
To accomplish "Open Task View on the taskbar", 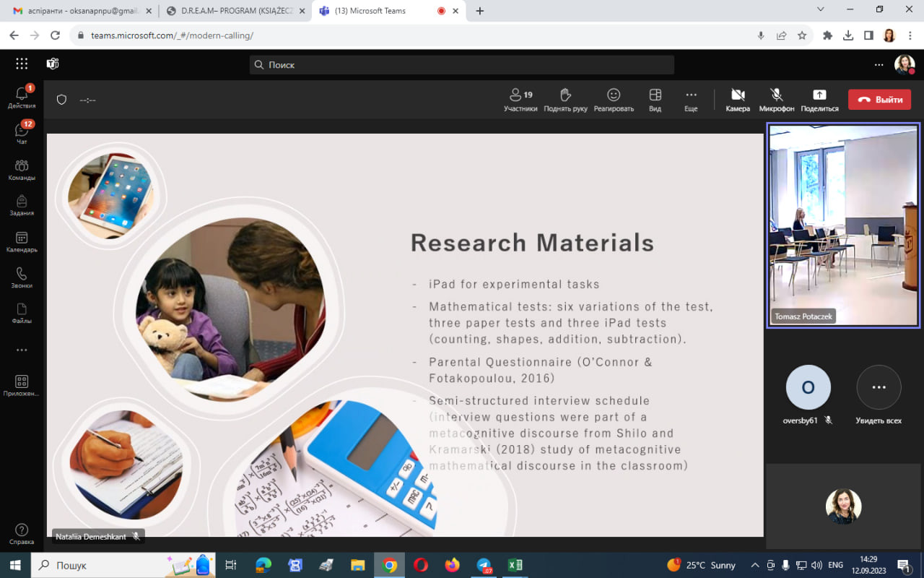I will pos(231,565).
